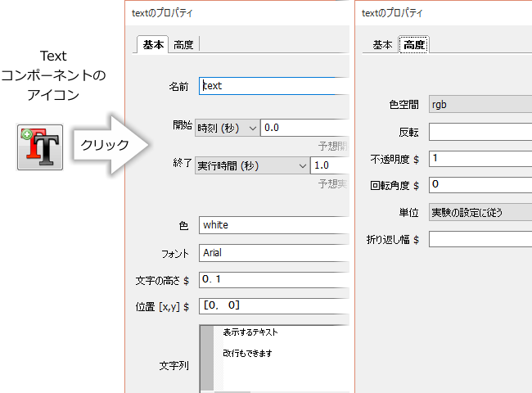The height and width of the screenshot is (393, 532).
Task: Click the Text component icon
Action: click(40, 147)
